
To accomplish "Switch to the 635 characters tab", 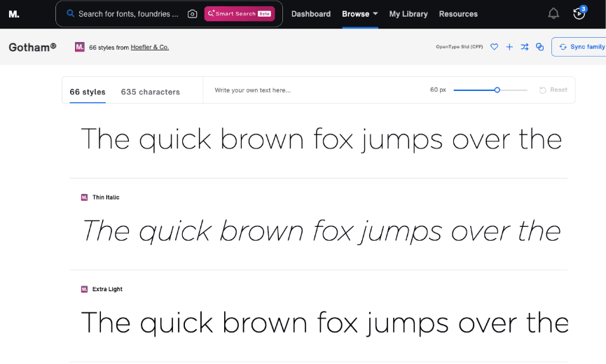I will click(x=150, y=92).
